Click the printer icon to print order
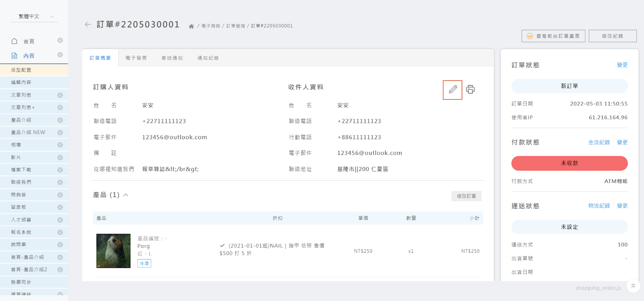 (470, 89)
